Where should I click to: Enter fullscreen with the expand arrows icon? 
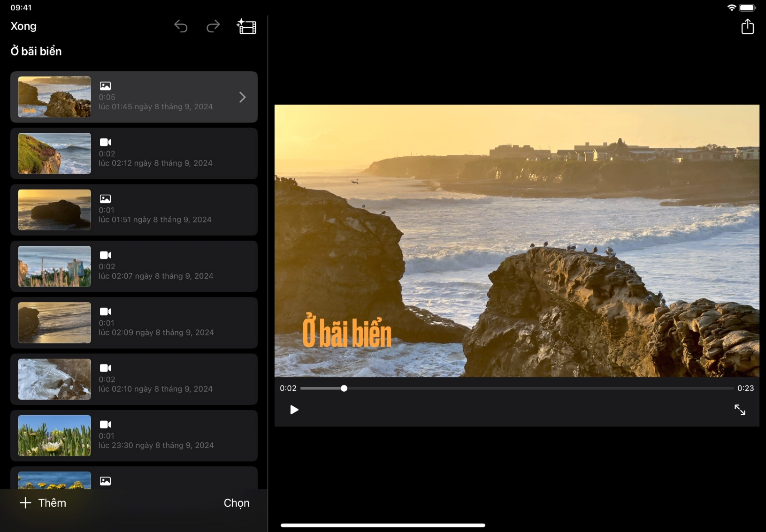[740, 410]
